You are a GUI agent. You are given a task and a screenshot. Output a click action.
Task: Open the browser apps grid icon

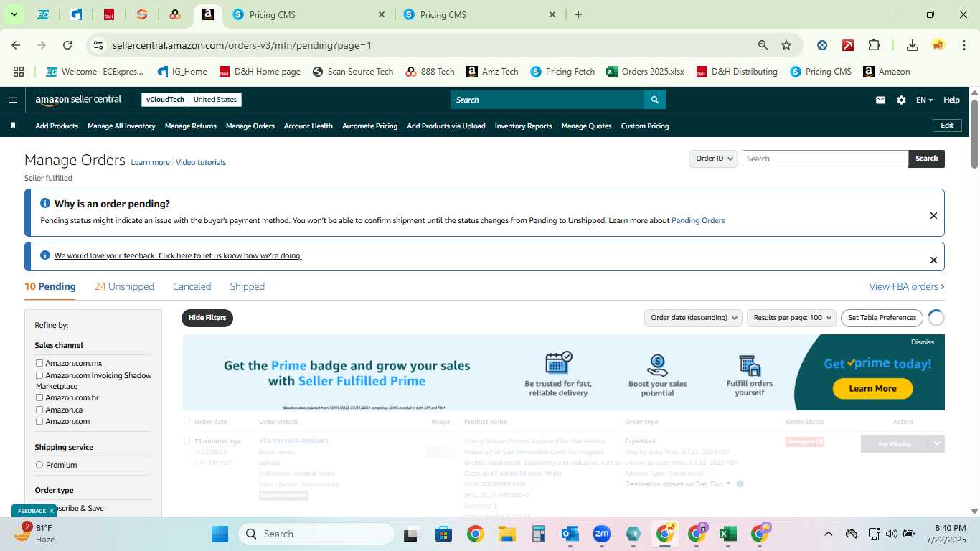pyautogui.click(x=19, y=72)
